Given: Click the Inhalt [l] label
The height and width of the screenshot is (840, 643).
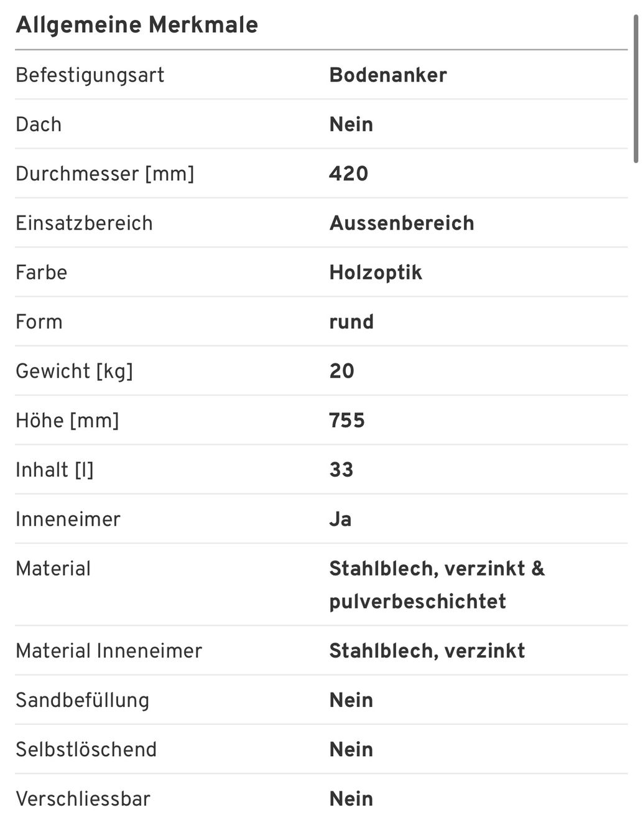Looking at the screenshot, I should (55, 470).
